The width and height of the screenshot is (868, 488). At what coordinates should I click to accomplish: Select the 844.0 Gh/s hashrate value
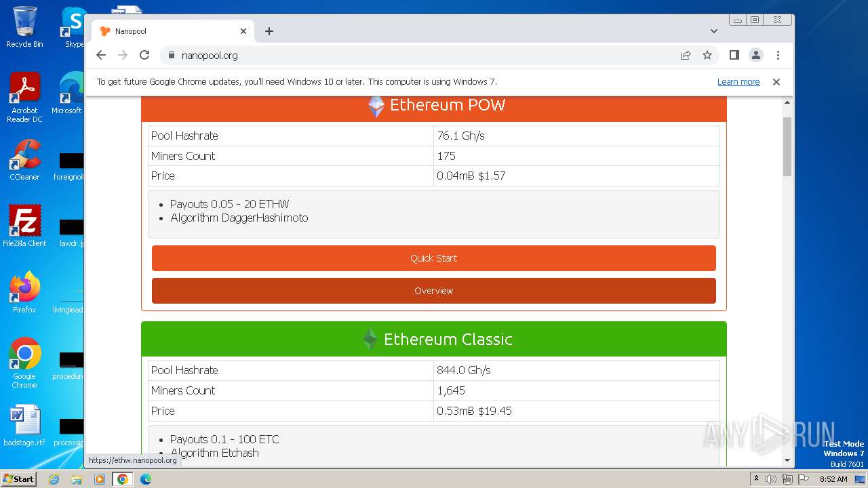[x=464, y=370]
